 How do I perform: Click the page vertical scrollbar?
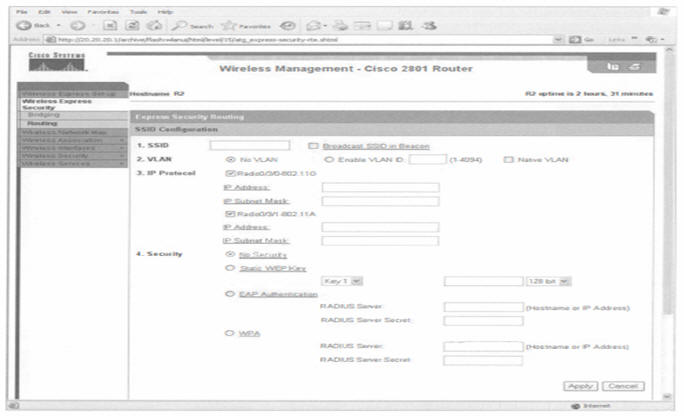[x=668, y=222]
